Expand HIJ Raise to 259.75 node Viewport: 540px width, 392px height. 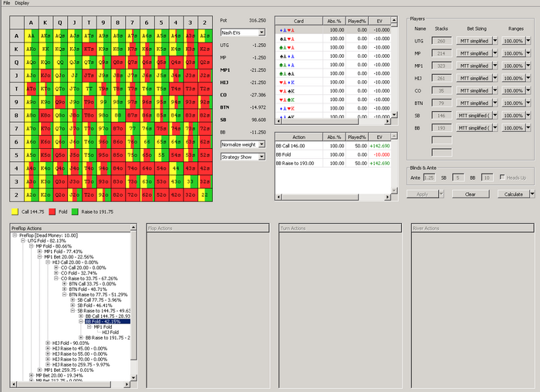(x=48, y=364)
